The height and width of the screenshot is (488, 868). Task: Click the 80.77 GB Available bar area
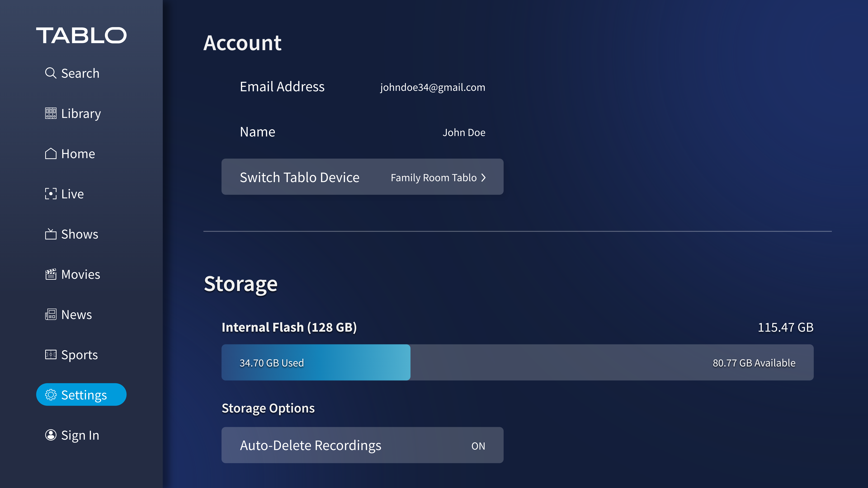(612, 362)
